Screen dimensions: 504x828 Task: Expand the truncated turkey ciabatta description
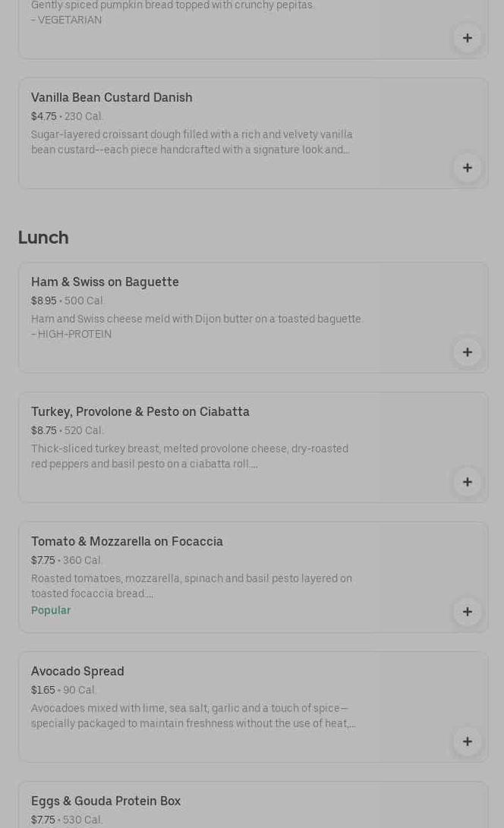[190, 457]
